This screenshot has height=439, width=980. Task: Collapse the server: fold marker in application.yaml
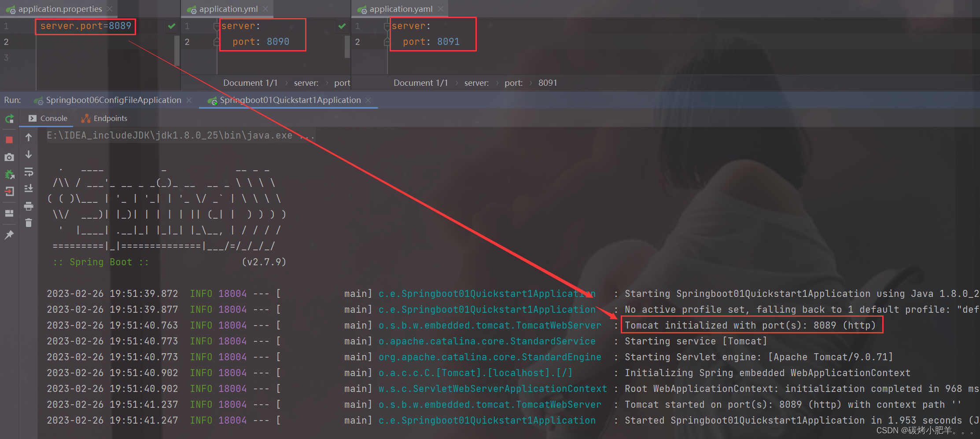(387, 26)
